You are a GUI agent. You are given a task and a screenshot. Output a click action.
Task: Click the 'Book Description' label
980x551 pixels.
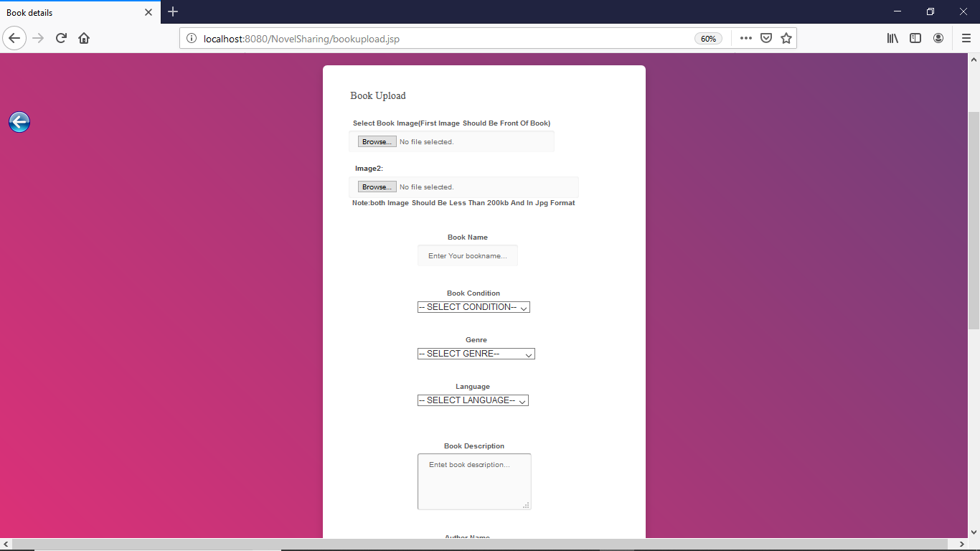[x=474, y=446]
